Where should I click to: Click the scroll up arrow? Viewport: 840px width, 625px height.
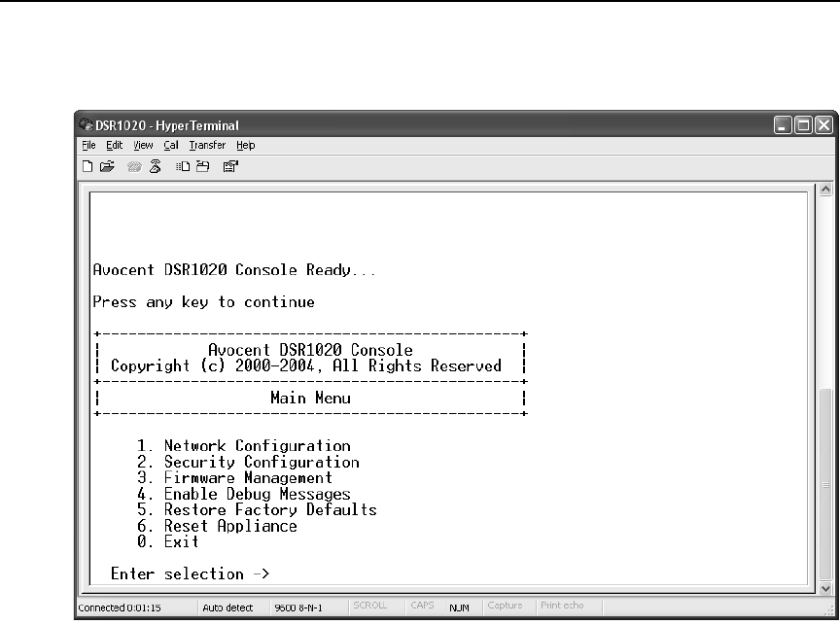[x=825, y=189]
